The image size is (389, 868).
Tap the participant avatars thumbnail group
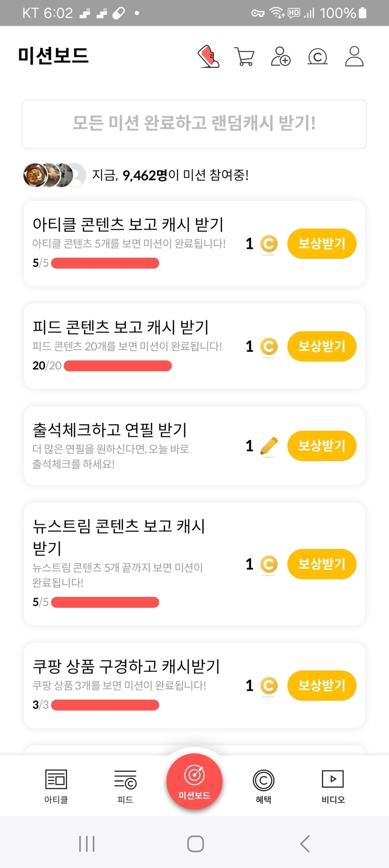tap(54, 175)
